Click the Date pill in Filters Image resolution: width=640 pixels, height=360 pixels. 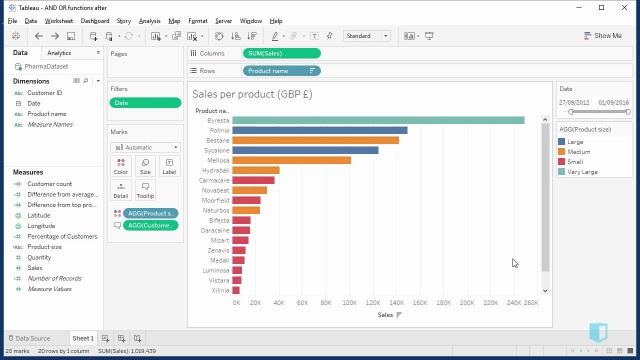145,103
